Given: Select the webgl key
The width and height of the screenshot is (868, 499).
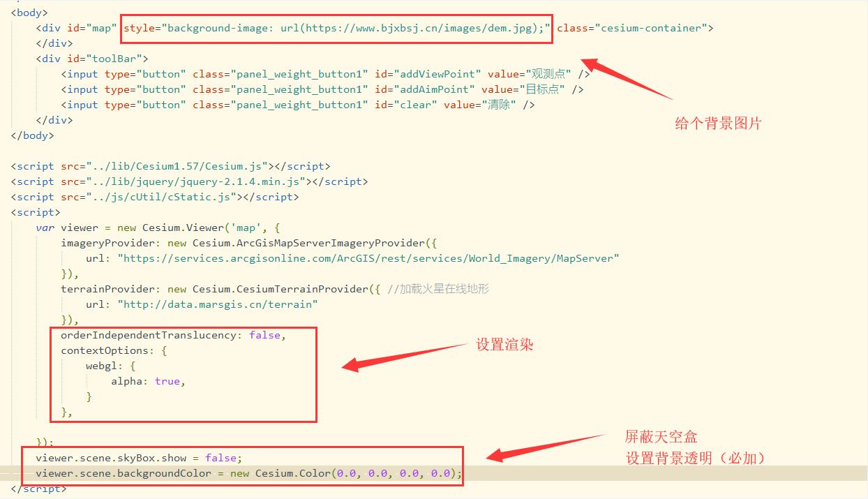Looking at the screenshot, I should [101, 366].
